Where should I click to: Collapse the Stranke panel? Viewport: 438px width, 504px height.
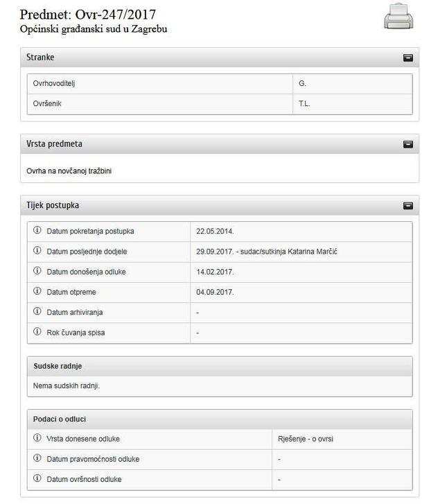tap(408, 58)
